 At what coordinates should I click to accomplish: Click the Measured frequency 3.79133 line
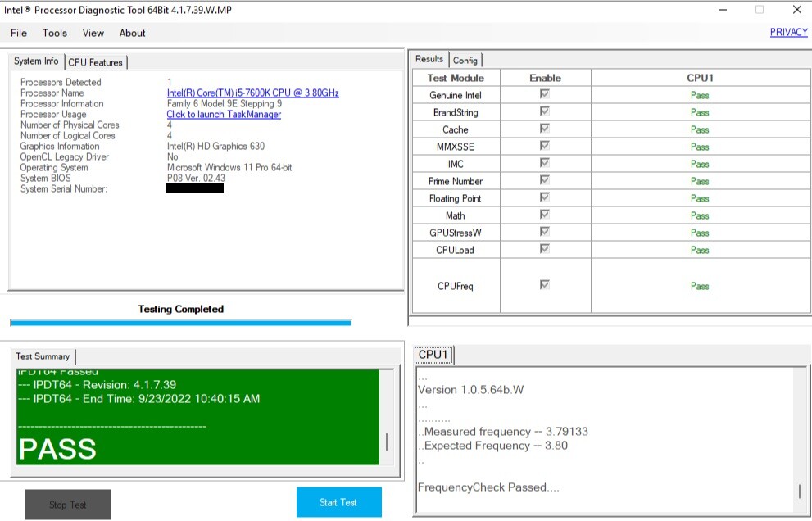(503, 432)
